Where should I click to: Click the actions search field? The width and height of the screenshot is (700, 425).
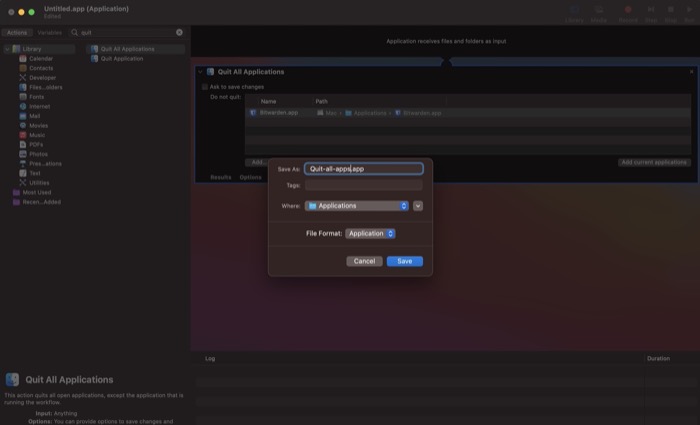click(x=127, y=32)
